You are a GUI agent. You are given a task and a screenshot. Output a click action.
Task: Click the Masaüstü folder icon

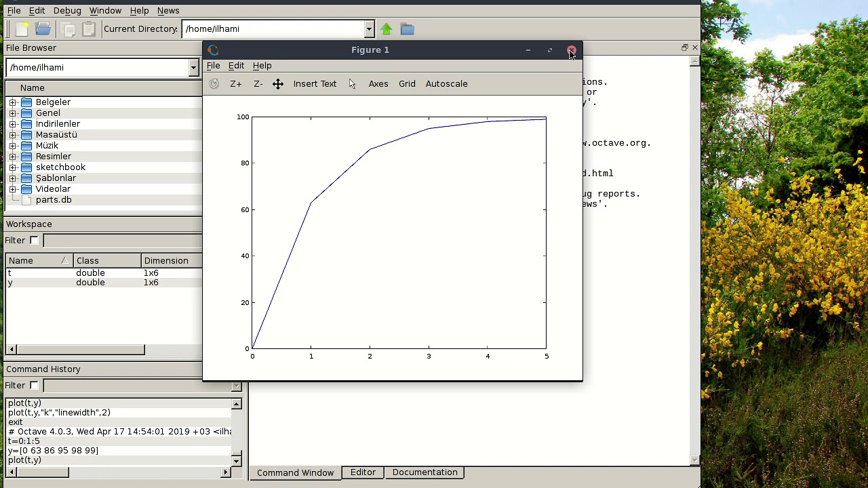click(26, 135)
